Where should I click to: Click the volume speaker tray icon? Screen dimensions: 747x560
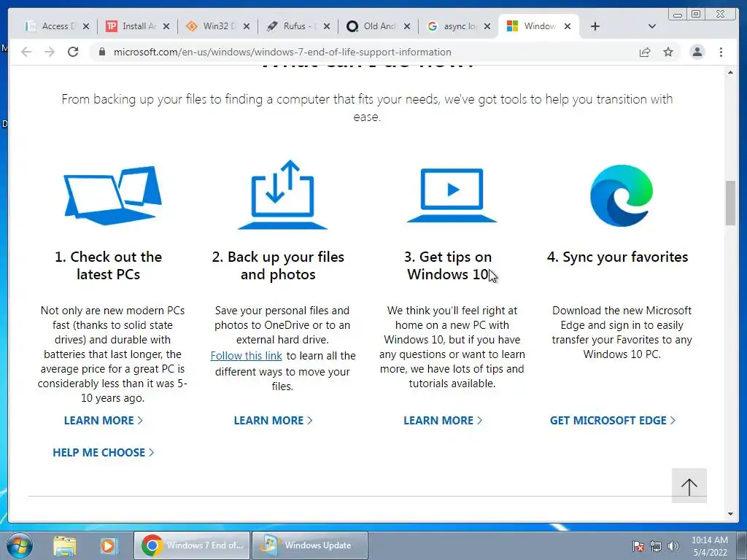click(673, 546)
